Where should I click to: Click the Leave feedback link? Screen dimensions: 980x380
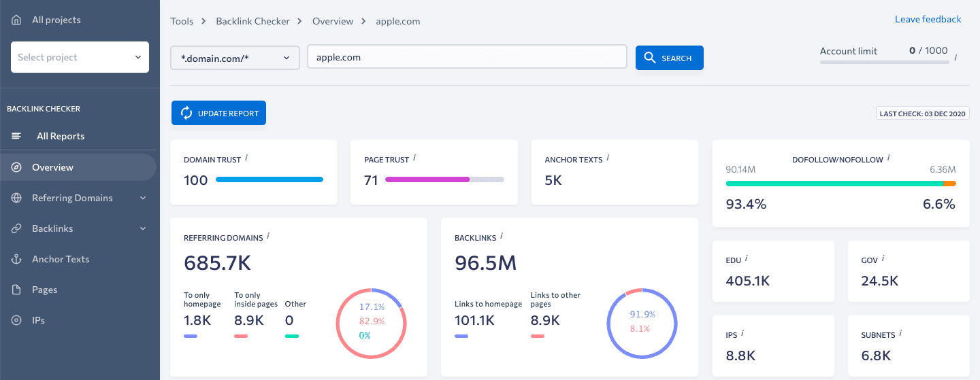[928, 19]
